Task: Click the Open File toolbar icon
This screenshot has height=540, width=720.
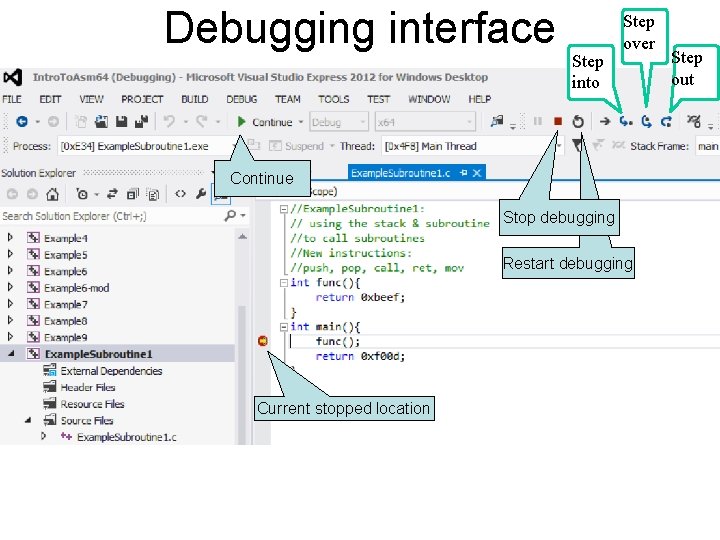Action: pyautogui.click(x=101, y=122)
